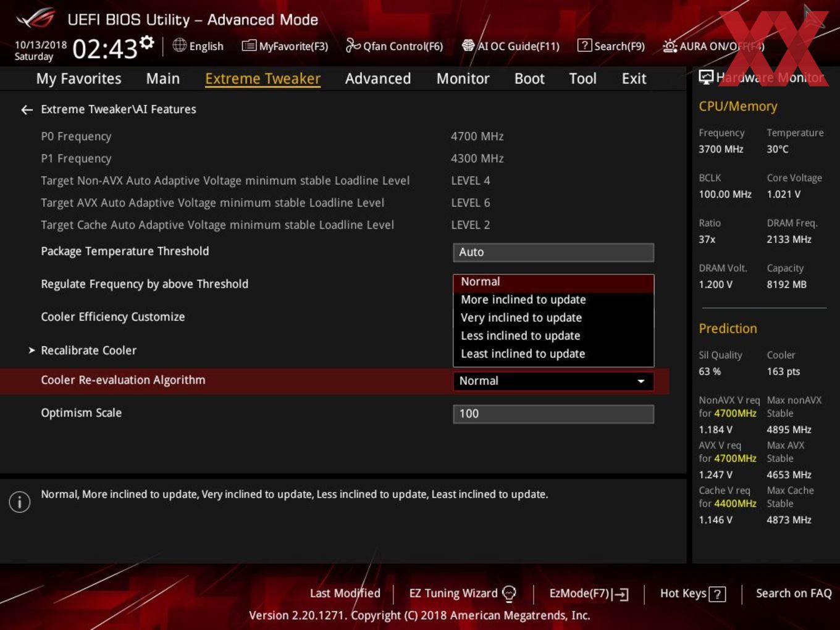Select Regulate Frequency by above Threshold label
Viewport: 840px width, 630px height.
[x=145, y=284]
